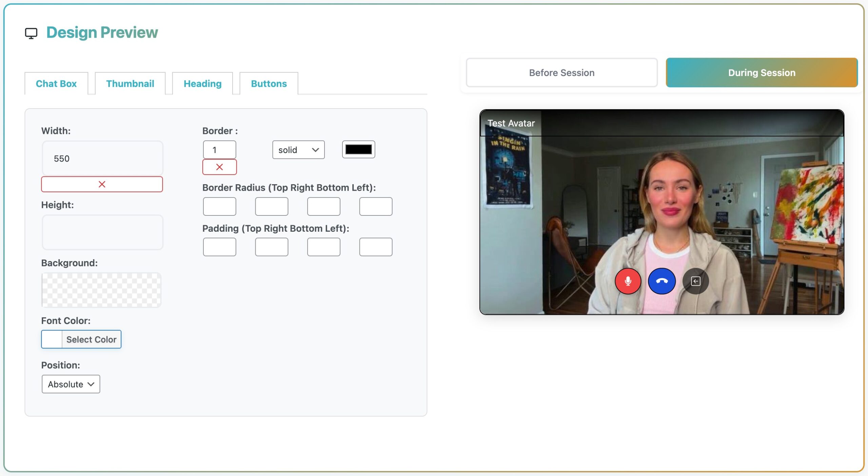Switch to the Chat Box tab
The image size is (868, 476).
[x=56, y=83]
